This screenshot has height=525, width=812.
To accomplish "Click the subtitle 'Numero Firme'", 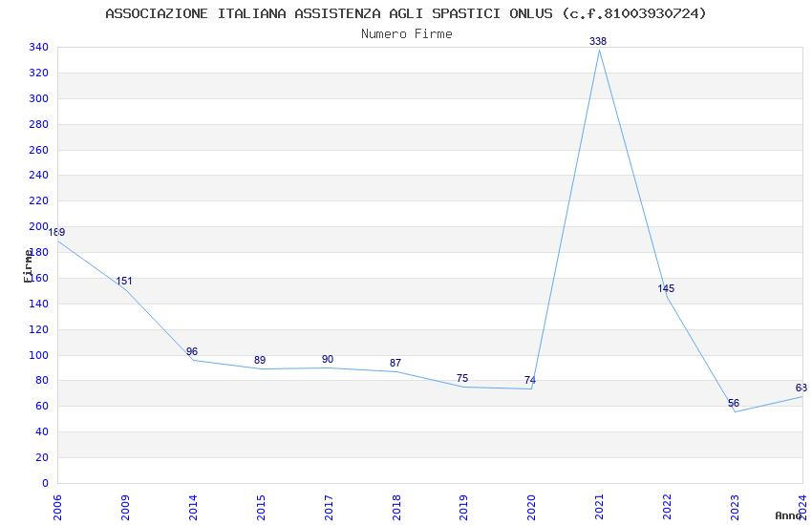I will [x=407, y=33].
